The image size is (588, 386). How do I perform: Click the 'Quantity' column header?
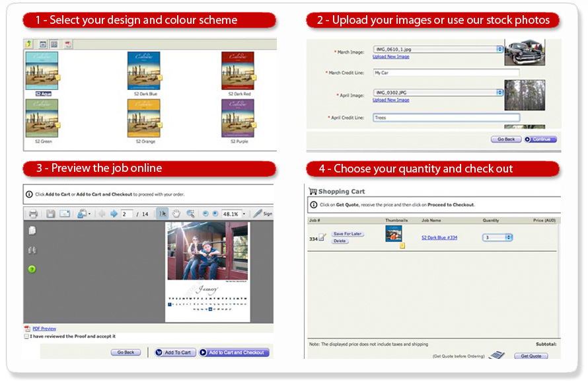(490, 221)
